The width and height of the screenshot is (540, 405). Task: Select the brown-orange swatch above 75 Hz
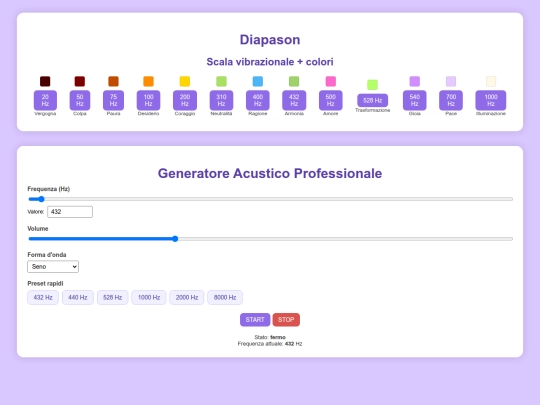113,81
